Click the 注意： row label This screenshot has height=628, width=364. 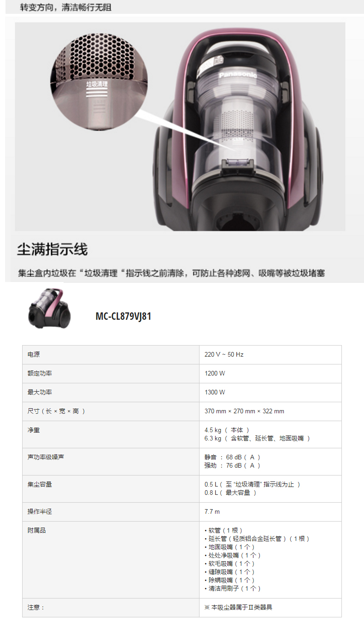tap(36, 608)
